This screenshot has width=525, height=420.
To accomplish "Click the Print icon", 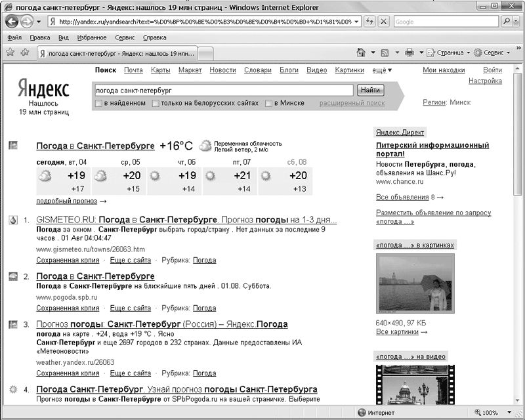I will tap(409, 52).
